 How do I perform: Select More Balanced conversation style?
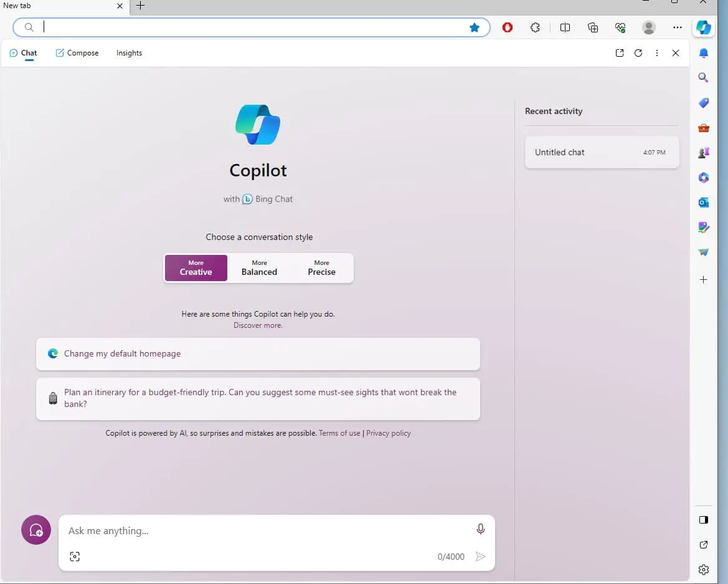pyautogui.click(x=259, y=268)
